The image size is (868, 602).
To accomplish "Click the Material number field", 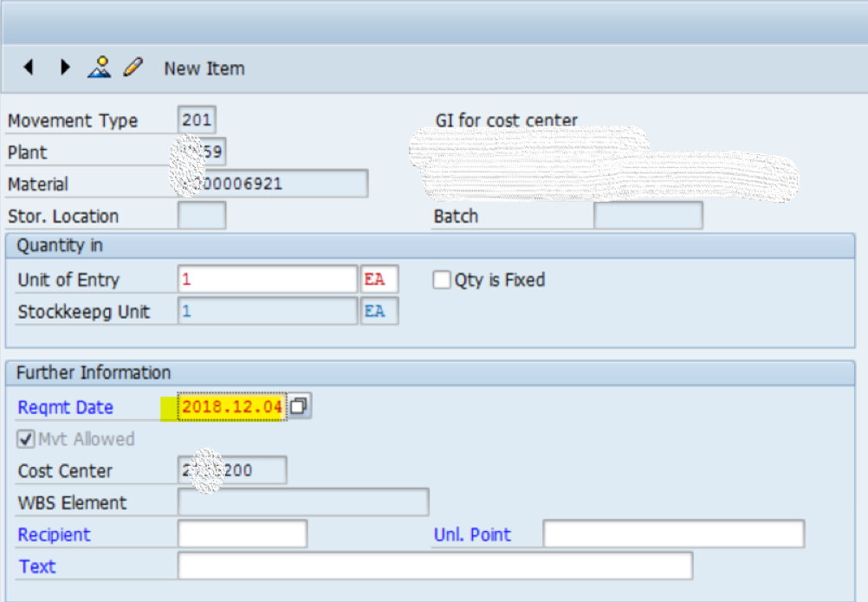I will coord(273,184).
